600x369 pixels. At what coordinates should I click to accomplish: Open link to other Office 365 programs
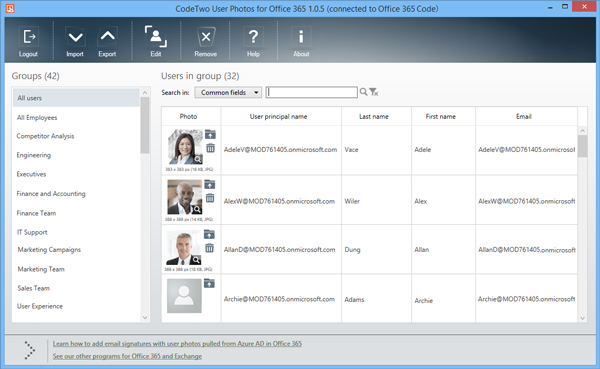pyautogui.click(x=127, y=356)
